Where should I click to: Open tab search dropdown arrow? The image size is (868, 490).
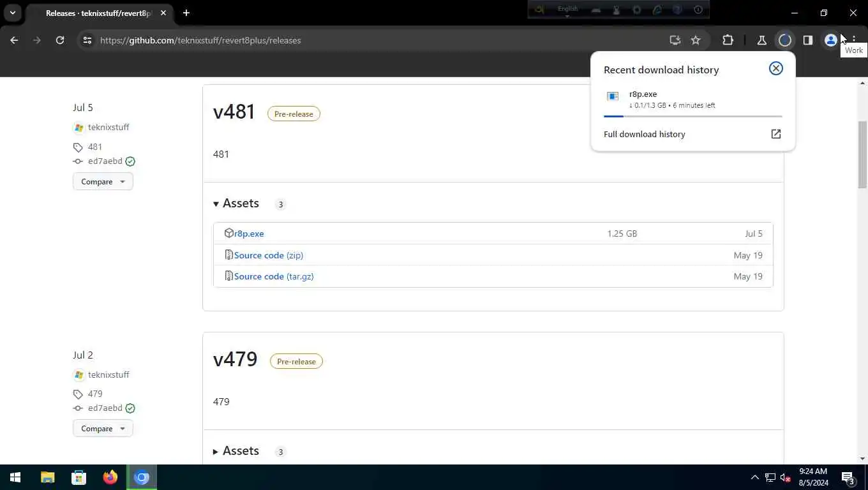point(12,13)
